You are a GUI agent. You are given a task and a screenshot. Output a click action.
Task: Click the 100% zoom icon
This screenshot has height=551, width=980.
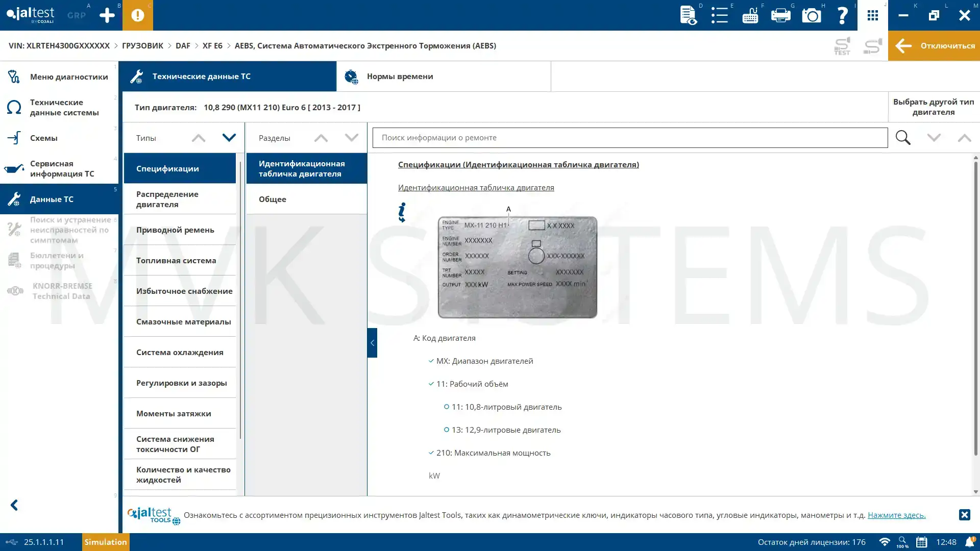[902, 542]
